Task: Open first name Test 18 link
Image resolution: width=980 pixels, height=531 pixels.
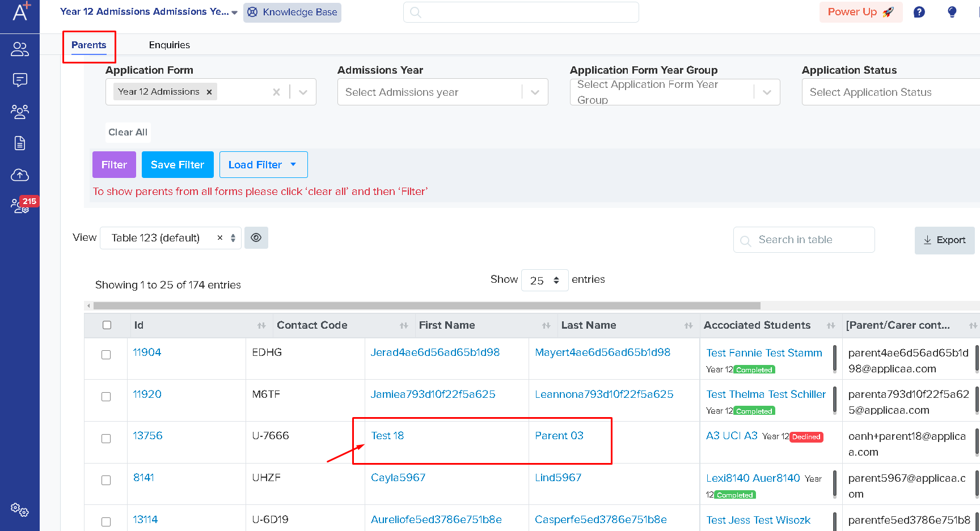Action: (387, 436)
